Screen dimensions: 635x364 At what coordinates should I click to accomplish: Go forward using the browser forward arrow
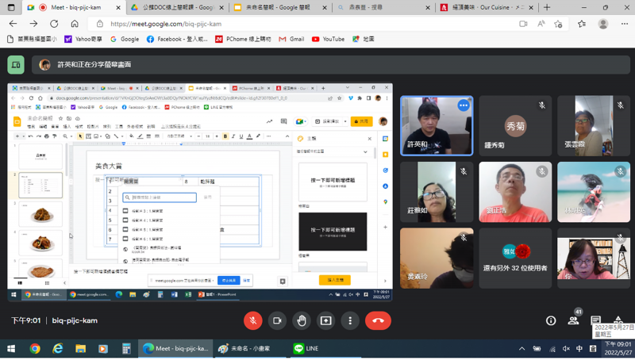(x=33, y=24)
